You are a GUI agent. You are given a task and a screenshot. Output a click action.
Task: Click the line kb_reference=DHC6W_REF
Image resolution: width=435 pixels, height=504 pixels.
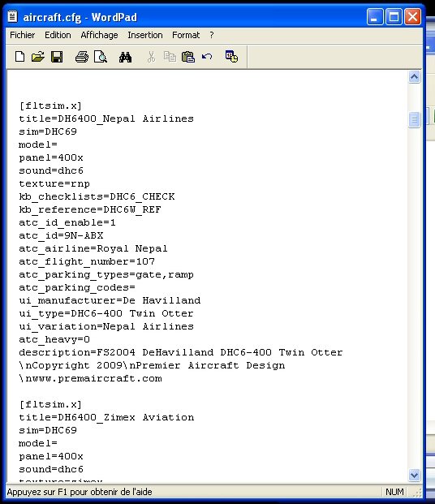click(90, 209)
